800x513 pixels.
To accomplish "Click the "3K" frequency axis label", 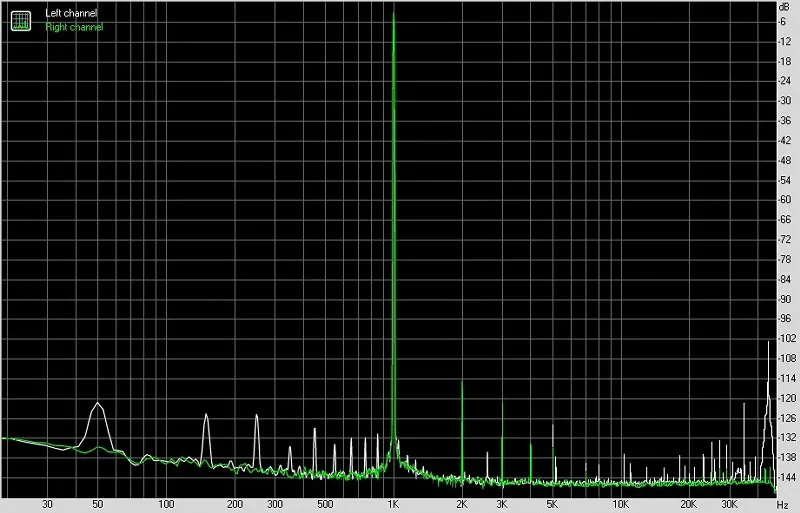I will tap(502, 504).
